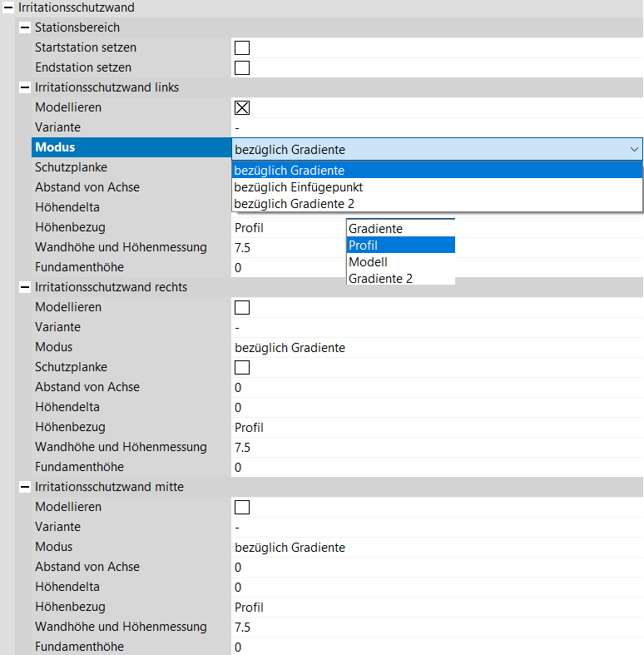Collapse the Irritationsschutzwand root group

click(8, 7)
